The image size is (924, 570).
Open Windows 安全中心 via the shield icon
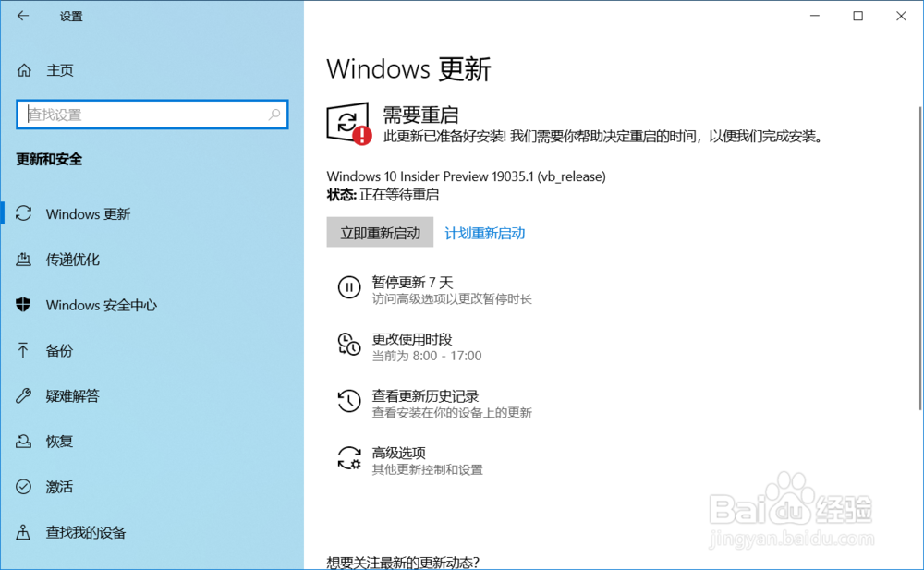23,305
